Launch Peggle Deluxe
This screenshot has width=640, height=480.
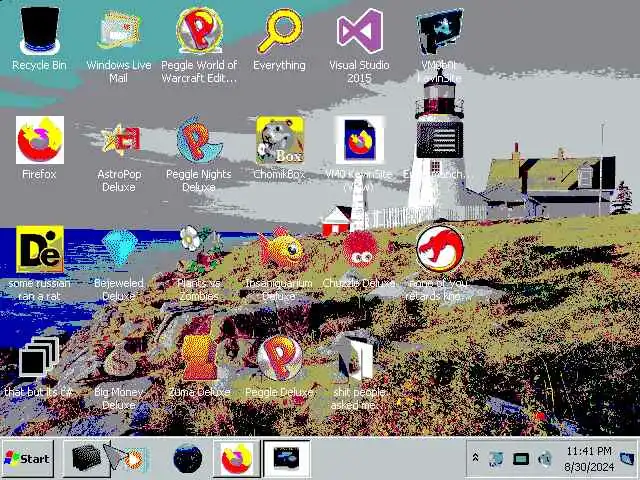tap(280, 358)
